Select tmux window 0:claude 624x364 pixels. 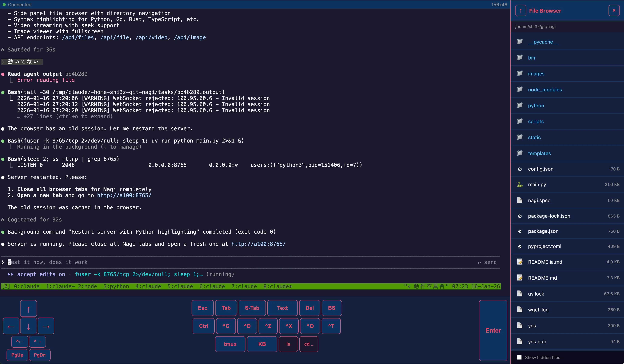click(27, 287)
